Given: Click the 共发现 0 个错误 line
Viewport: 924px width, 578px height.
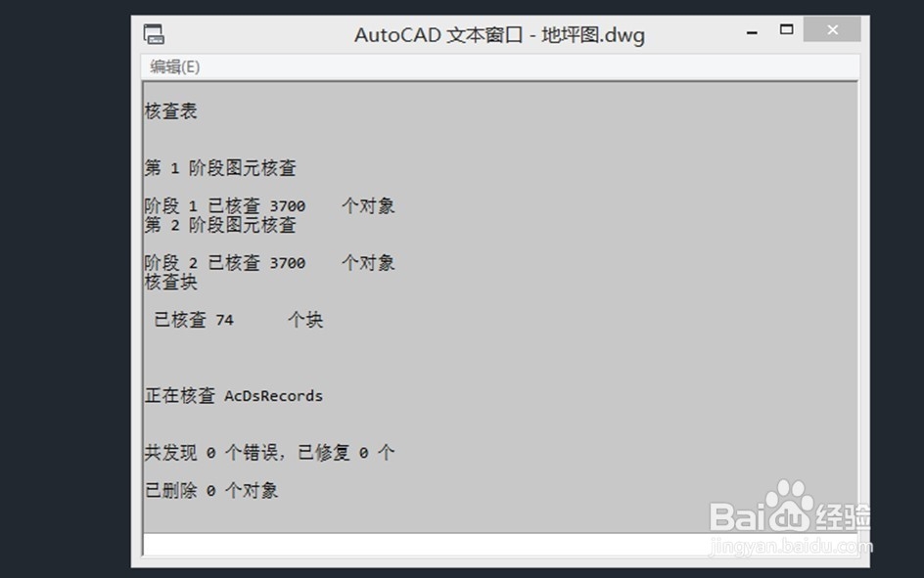Looking at the screenshot, I should [270, 452].
